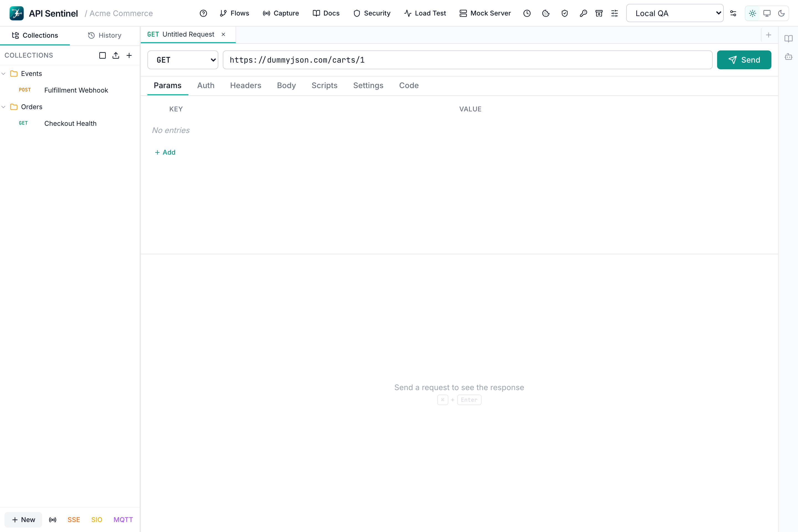The height and width of the screenshot is (532, 798).
Task: Open the GET method dropdown
Action: 183,60
